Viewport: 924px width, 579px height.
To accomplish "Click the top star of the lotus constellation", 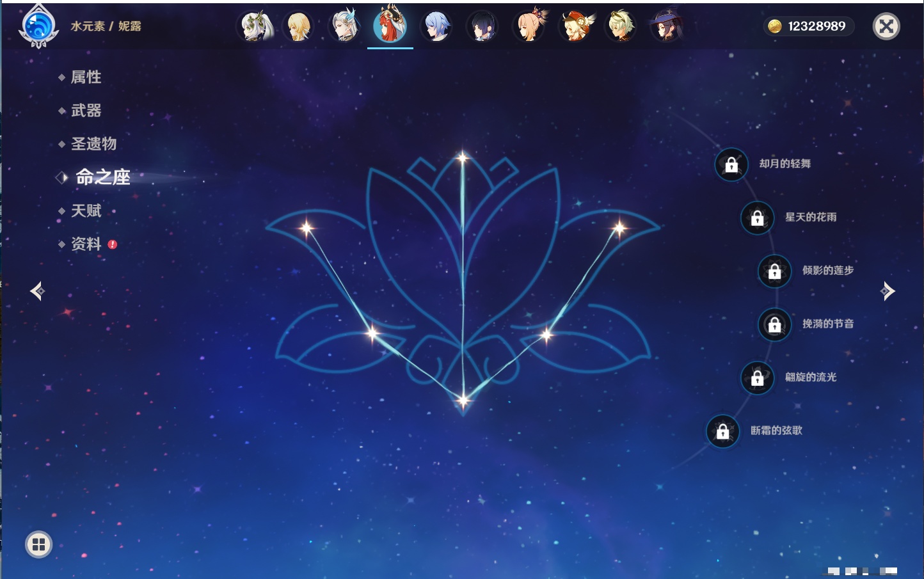I will click(x=463, y=157).
